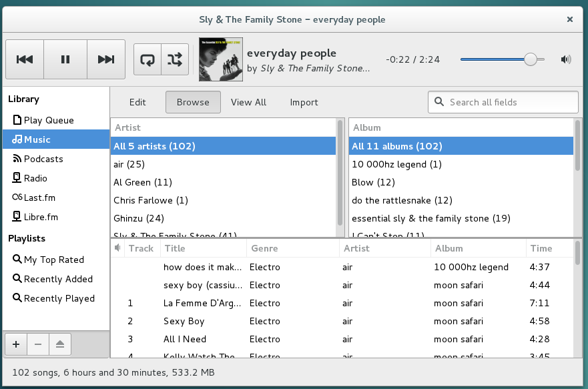Viewport: 588px width, 389px height.
Task: Toggle repeat playback
Action: point(148,59)
